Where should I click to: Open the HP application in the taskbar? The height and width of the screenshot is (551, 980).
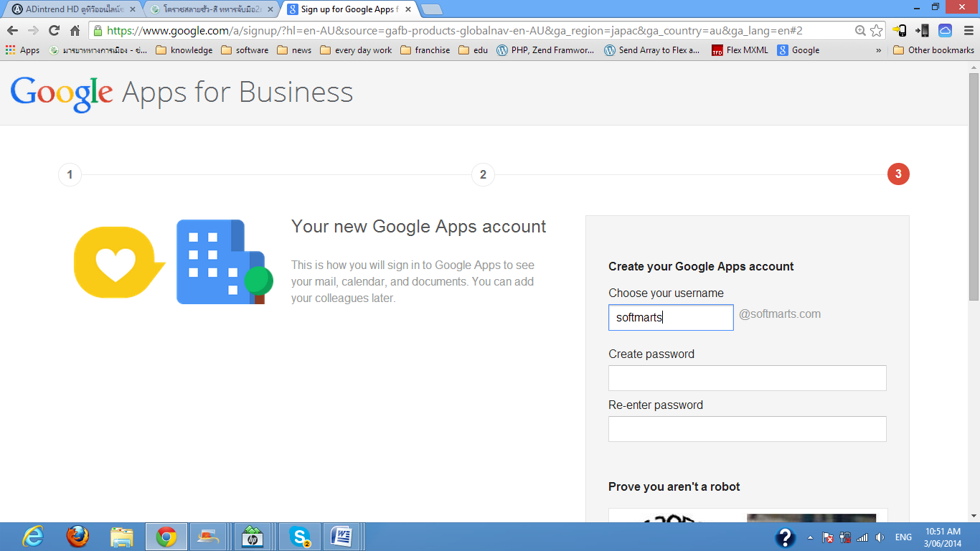pos(252,537)
